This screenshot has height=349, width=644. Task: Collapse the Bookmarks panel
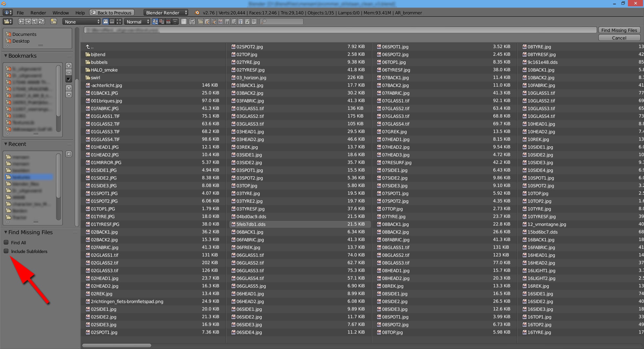tap(6, 56)
